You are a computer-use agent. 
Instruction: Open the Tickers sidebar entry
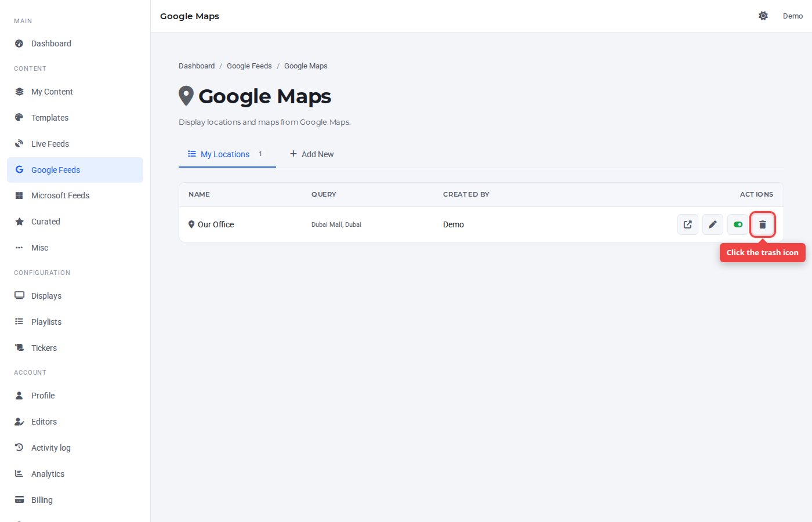(x=75, y=348)
